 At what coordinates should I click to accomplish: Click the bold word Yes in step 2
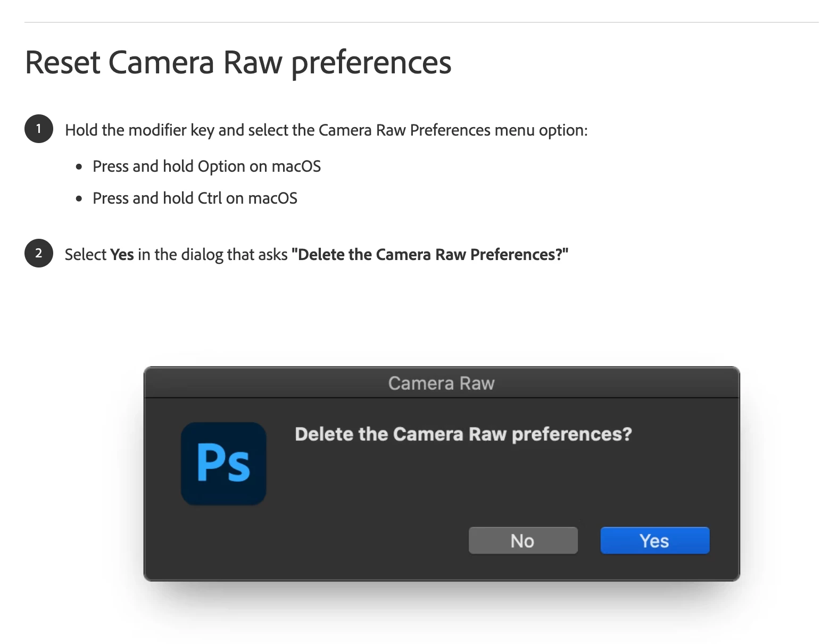tap(122, 255)
